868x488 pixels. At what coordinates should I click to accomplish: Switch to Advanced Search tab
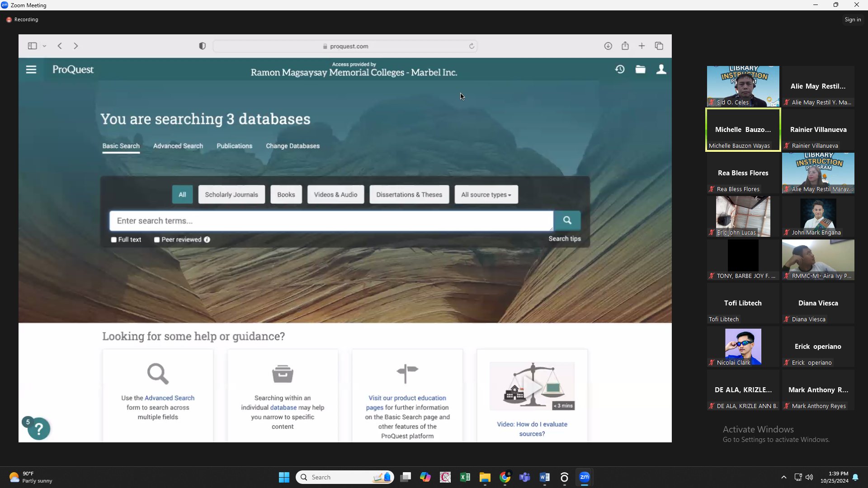178,146
